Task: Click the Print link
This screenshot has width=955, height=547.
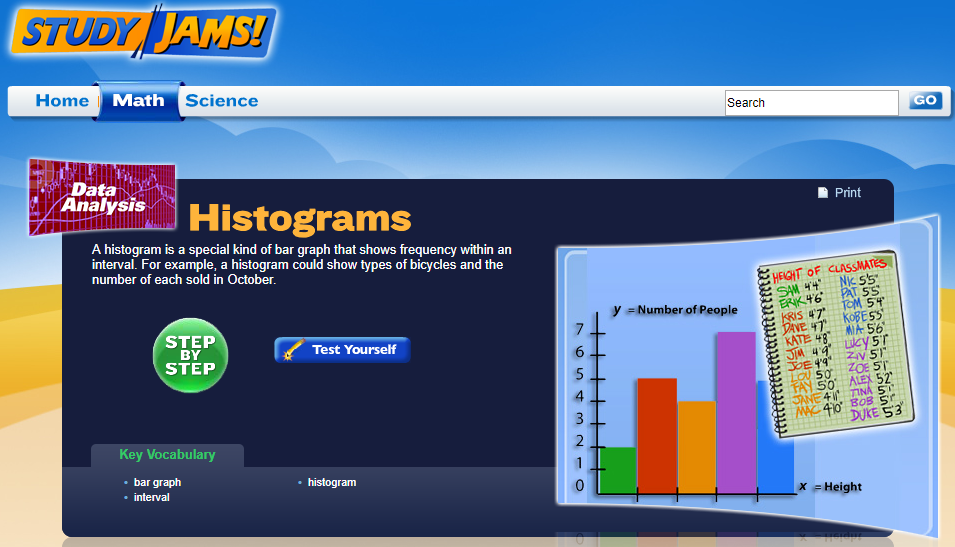Action: point(847,192)
